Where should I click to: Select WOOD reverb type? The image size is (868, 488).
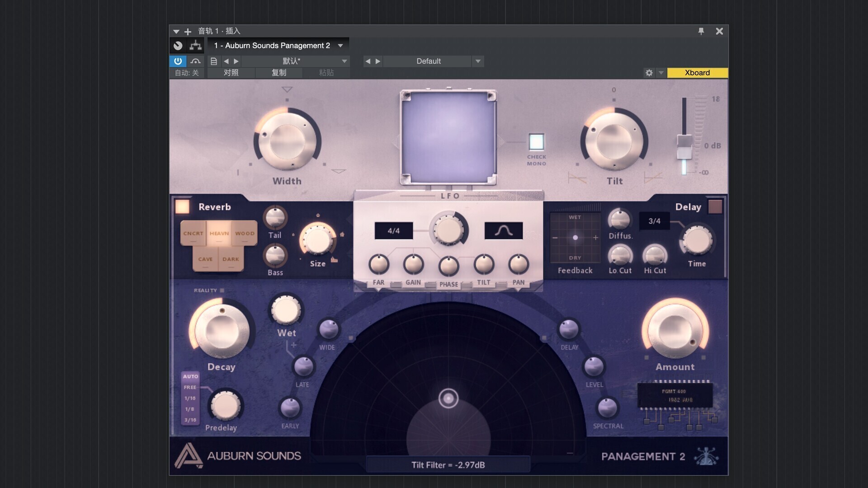(245, 233)
